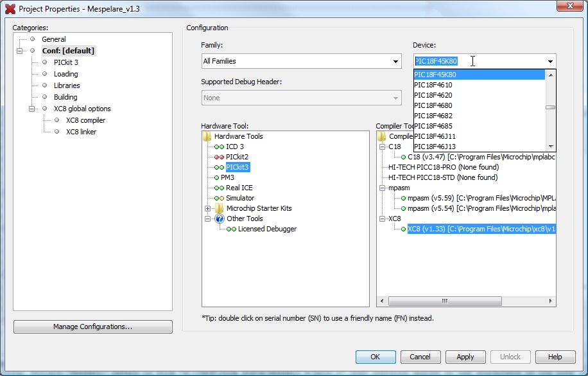588x376 pixels.
Task: Expand the Microchip Starter Kits node
Action: 207,208
